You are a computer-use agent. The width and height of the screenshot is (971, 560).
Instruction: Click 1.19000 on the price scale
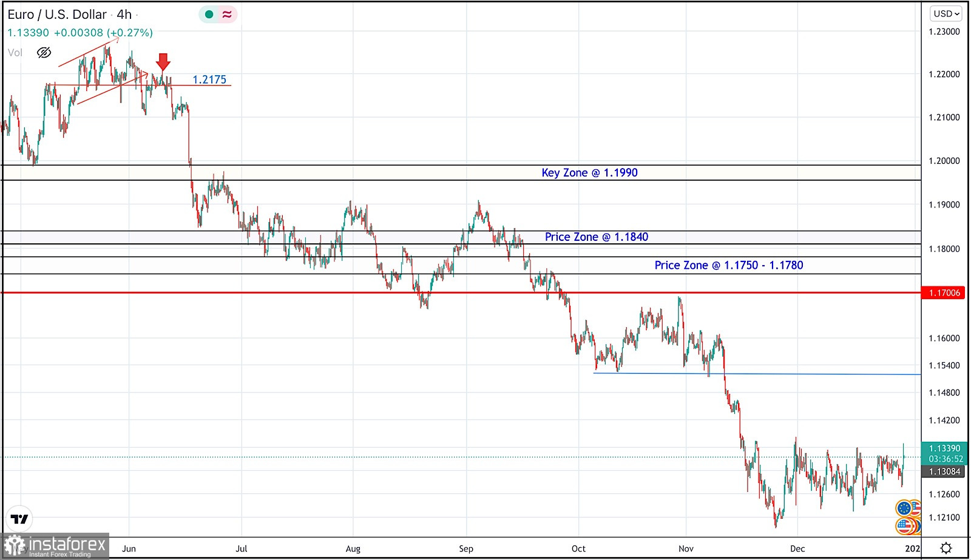pyautogui.click(x=944, y=204)
